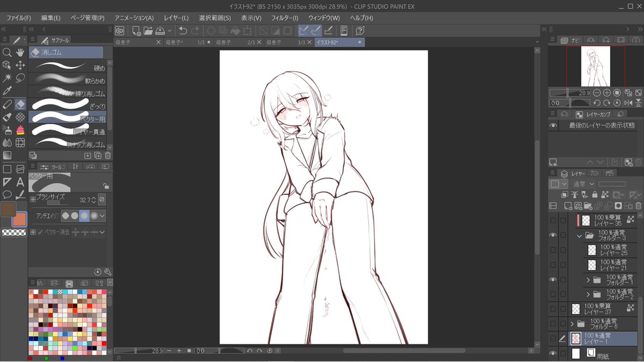Select the Decoration cake-icon tool
Image resolution: width=644 pixels, height=362 pixels.
[x=20, y=130]
